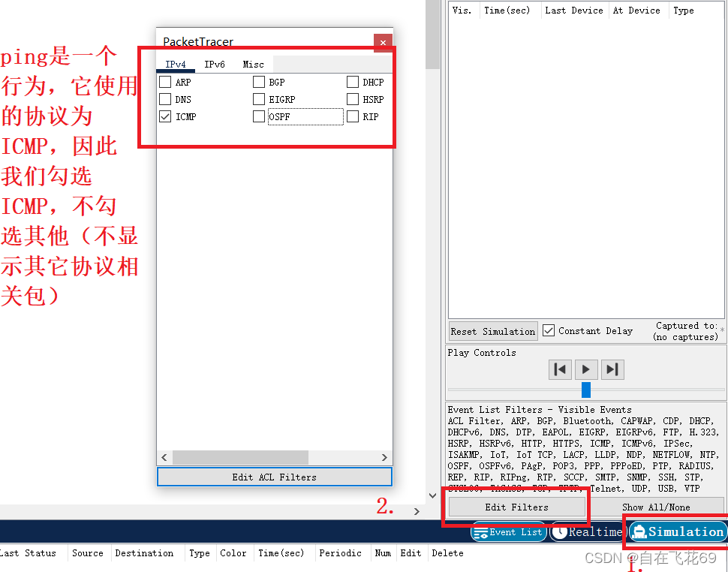Screen dimensions: 728x572
Task: Click the Last Status column header
Action: point(34,553)
